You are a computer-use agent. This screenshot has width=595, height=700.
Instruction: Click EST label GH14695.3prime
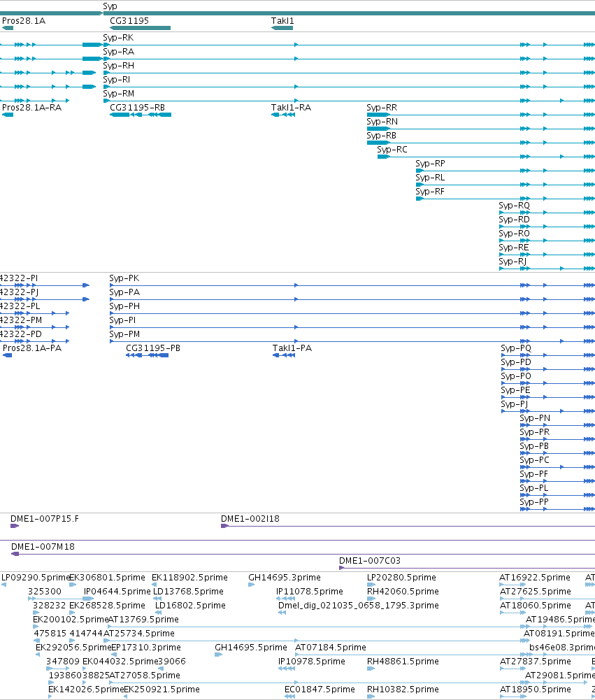click(285, 577)
